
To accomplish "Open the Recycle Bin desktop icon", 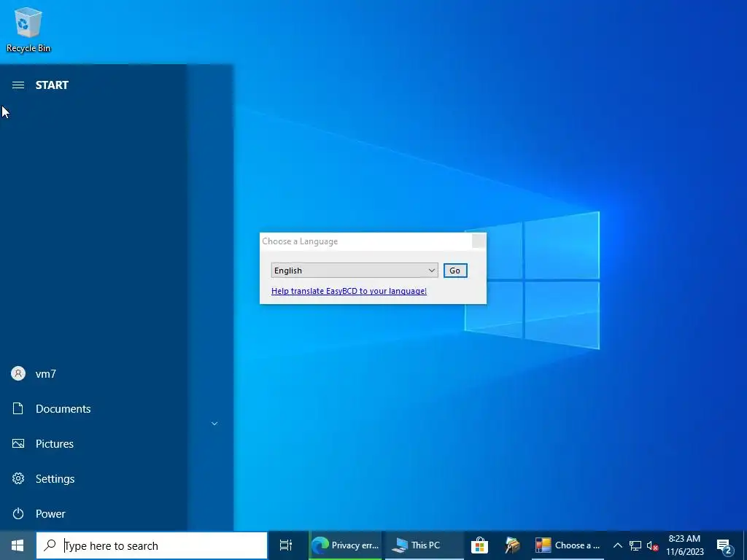I will (28, 29).
